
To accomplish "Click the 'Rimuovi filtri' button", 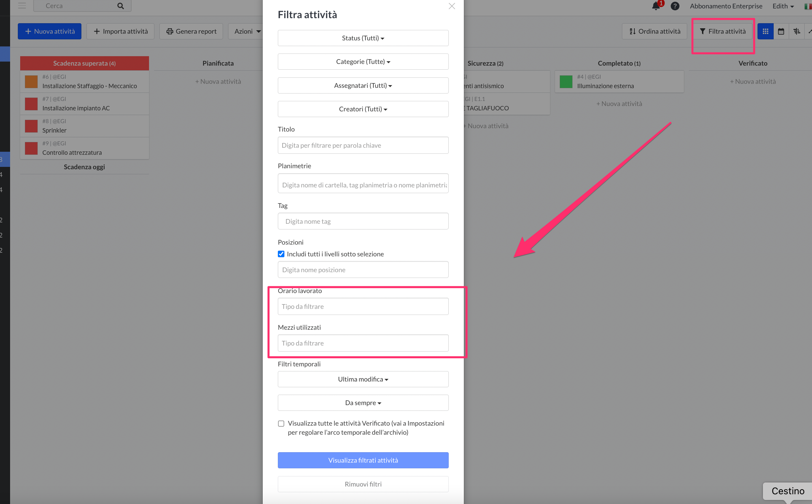I will 363,484.
